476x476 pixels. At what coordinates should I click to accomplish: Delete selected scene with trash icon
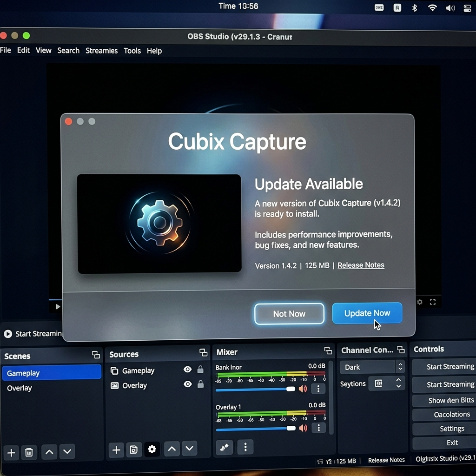[x=29, y=453]
